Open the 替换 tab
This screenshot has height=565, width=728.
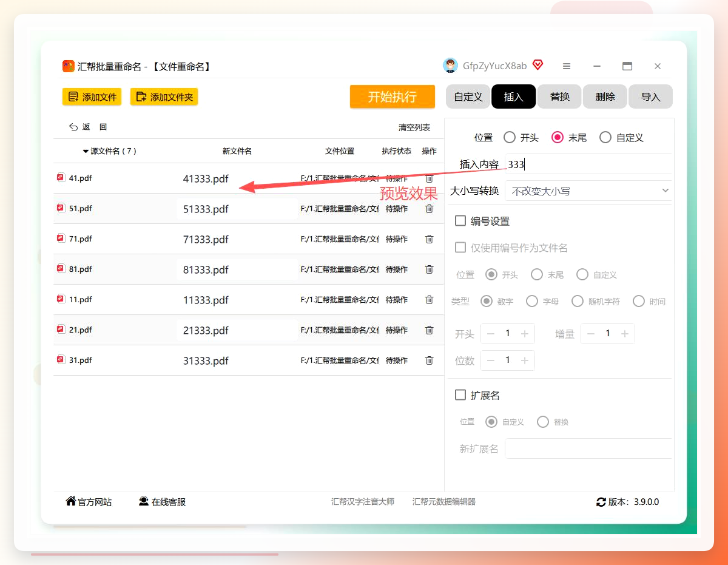pyautogui.click(x=559, y=96)
